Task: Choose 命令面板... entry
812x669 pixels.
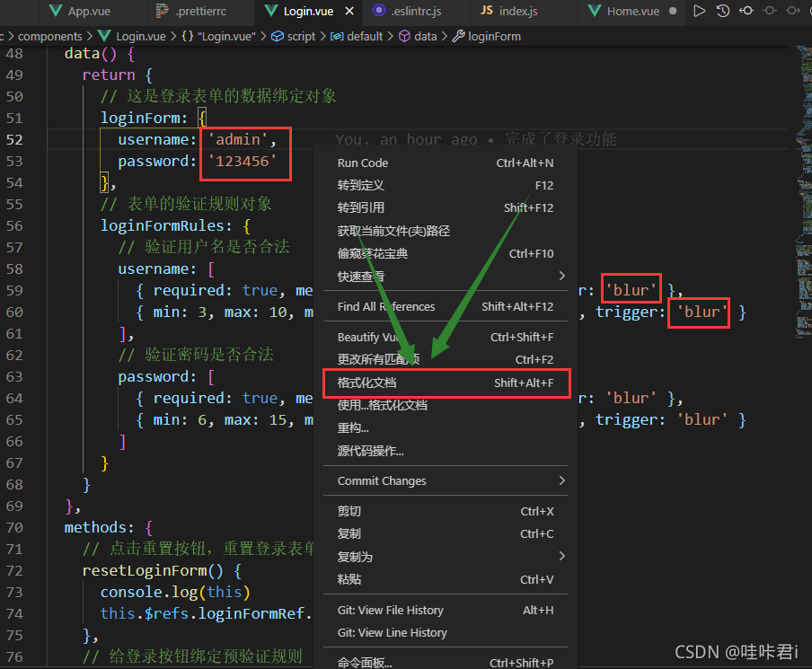Action: [x=446, y=662]
